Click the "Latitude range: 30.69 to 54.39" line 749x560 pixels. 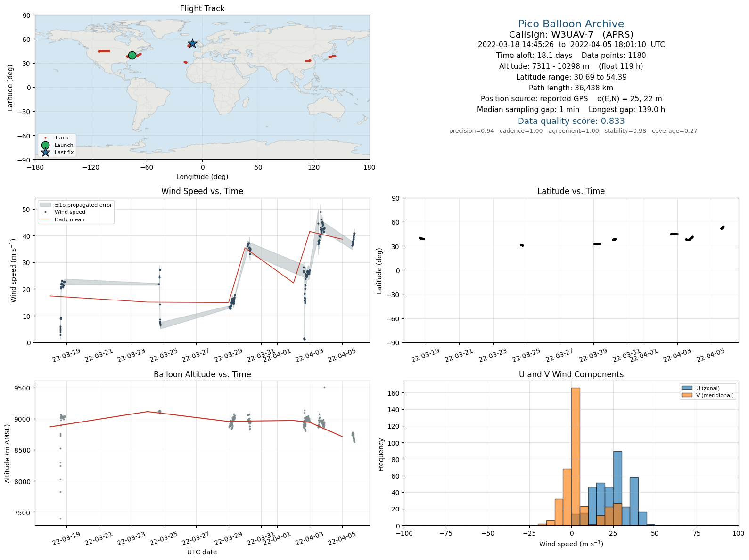click(571, 77)
